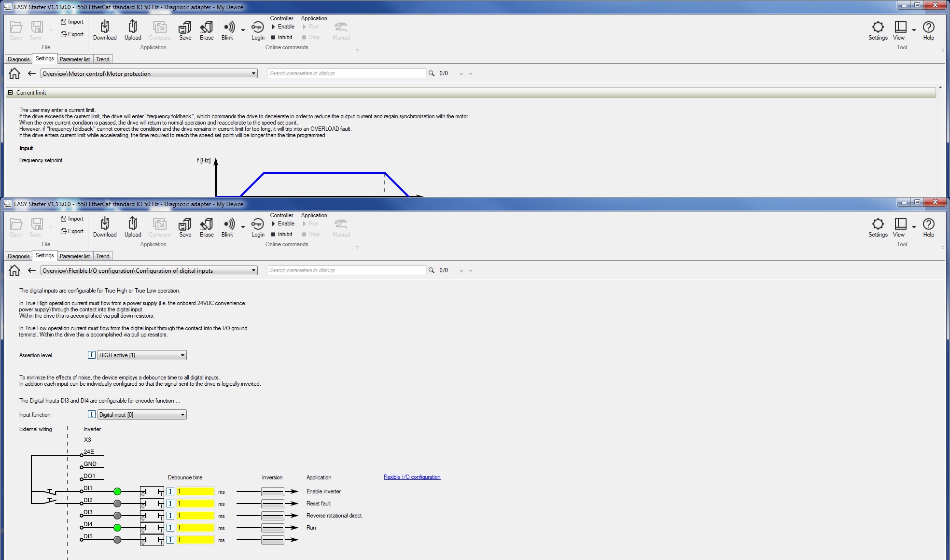
Task: Click Home icon in upper window
Action: (14, 73)
